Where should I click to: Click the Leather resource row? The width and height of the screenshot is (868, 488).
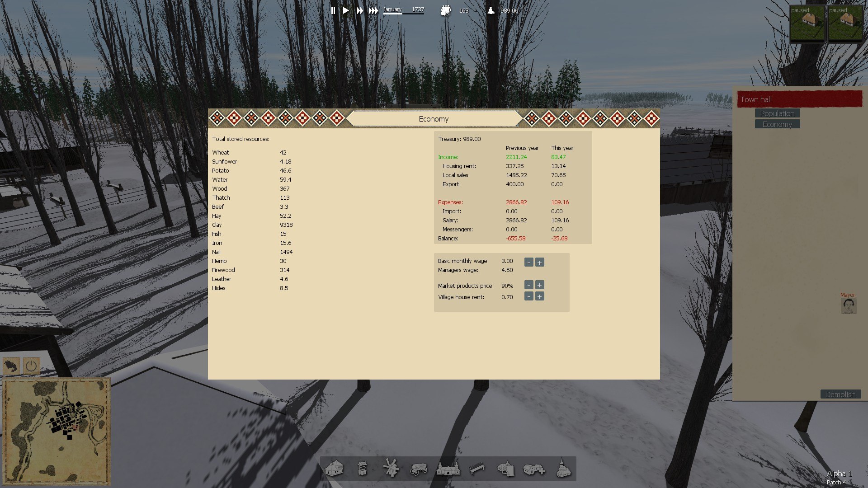(252, 279)
